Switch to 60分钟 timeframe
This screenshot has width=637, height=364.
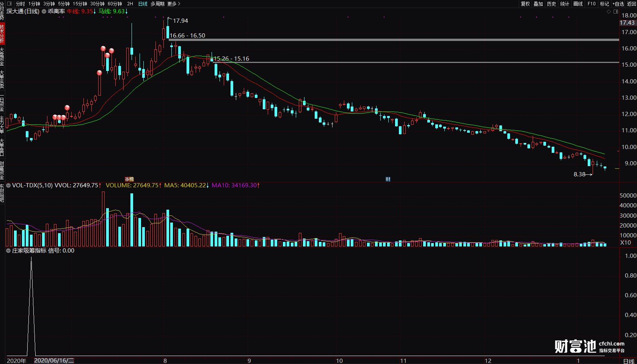115,4
